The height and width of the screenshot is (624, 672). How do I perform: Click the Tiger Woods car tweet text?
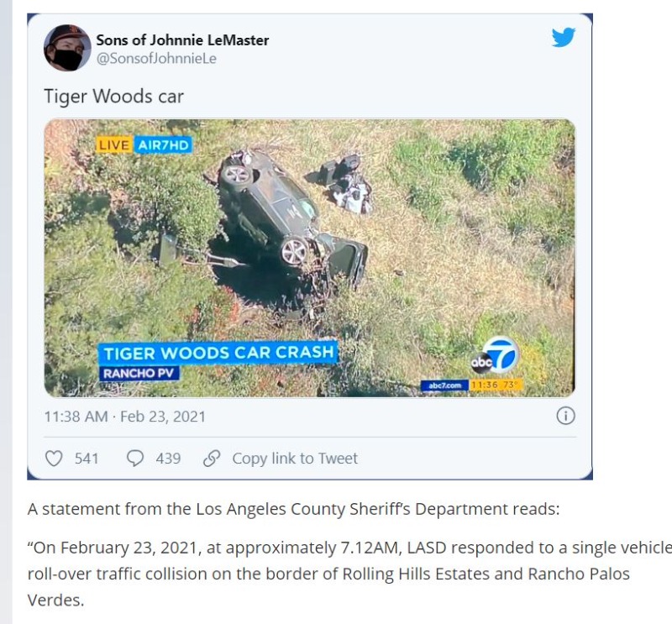[x=113, y=96]
